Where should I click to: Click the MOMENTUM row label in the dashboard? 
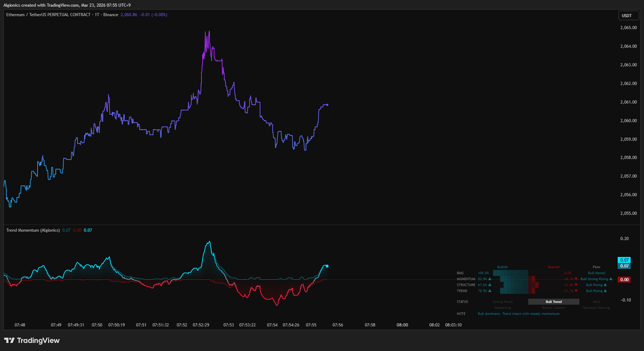click(x=466, y=279)
